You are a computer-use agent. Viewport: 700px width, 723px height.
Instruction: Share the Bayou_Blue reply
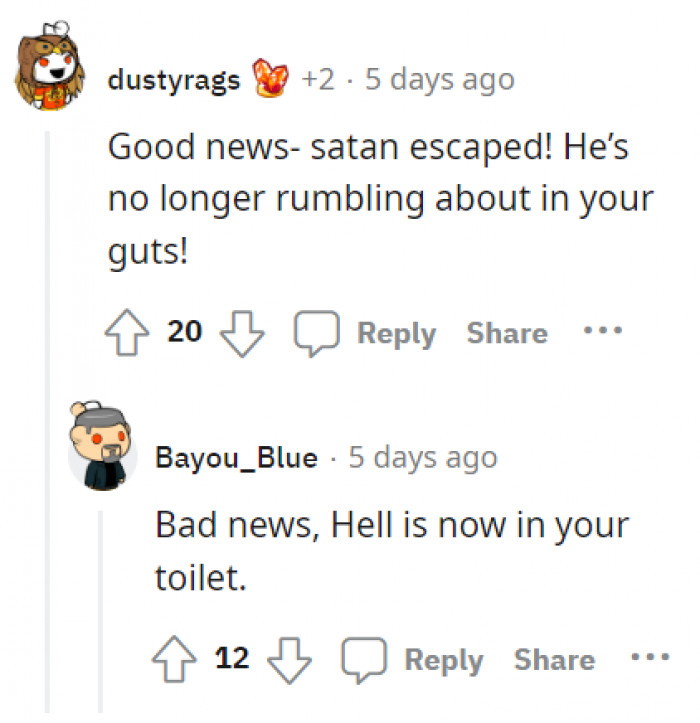[x=555, y=659]
